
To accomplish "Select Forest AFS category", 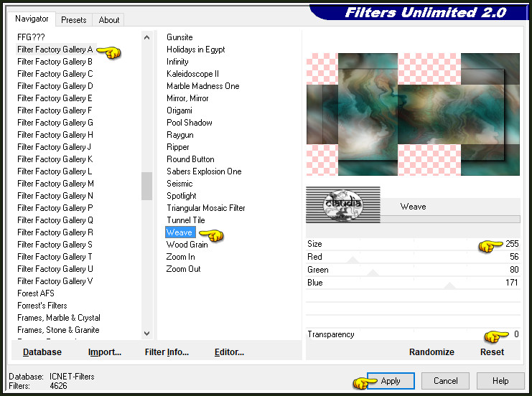I will (x=36, y=293).
